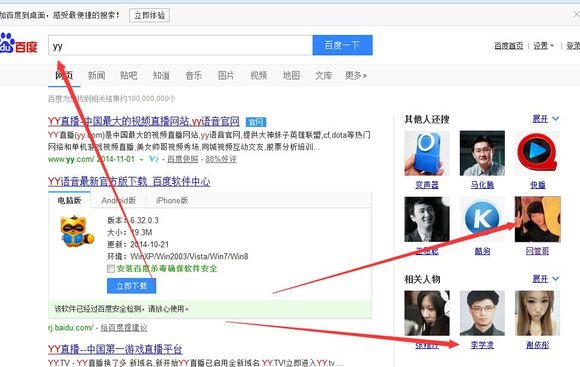This screenshot has height=367, width=580.
Task: Open the 设置 dropdown menu
Action: tap(543, 46)
